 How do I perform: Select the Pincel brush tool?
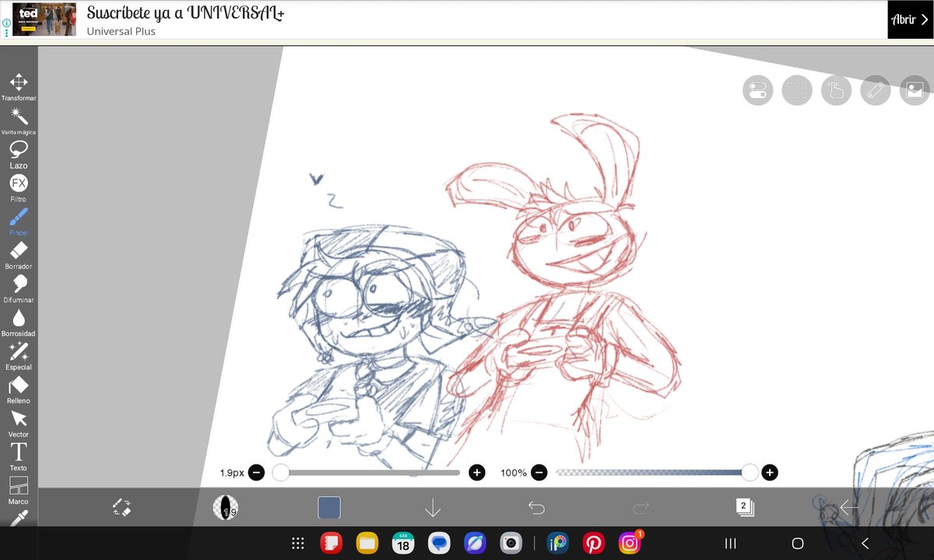(19, 222)
